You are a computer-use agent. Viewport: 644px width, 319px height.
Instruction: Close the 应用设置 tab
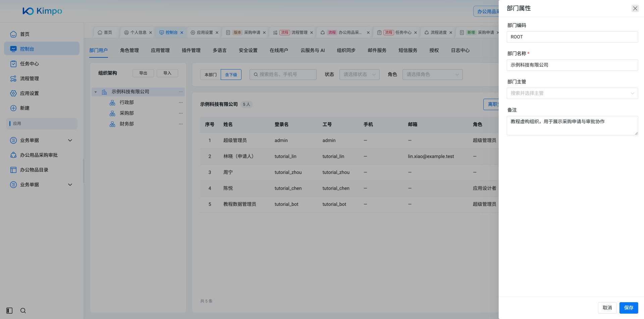click(x=217, y=33)
